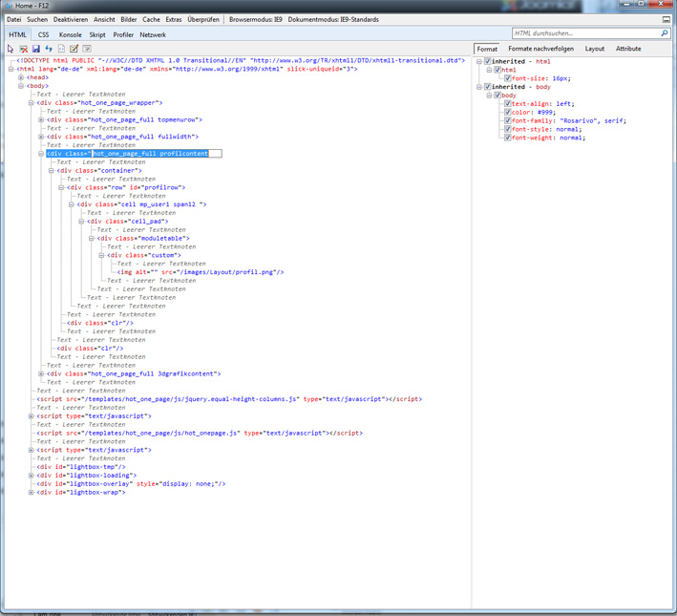Select the div class custom element
Screen dimensions: 677x616
[x=144, y=255]
